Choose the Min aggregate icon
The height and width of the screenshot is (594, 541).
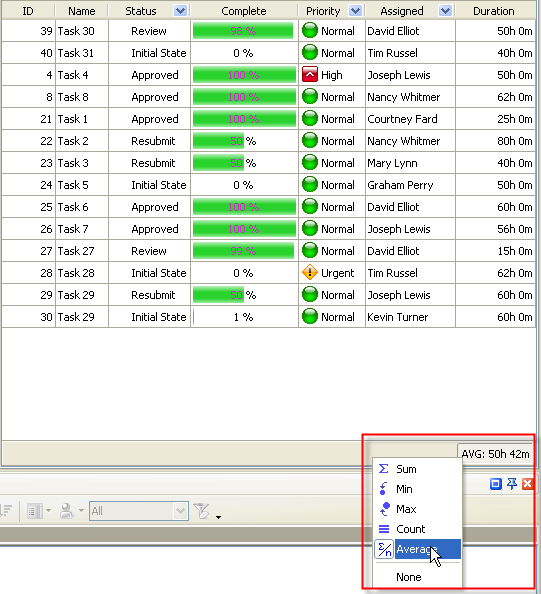(383, 489)
